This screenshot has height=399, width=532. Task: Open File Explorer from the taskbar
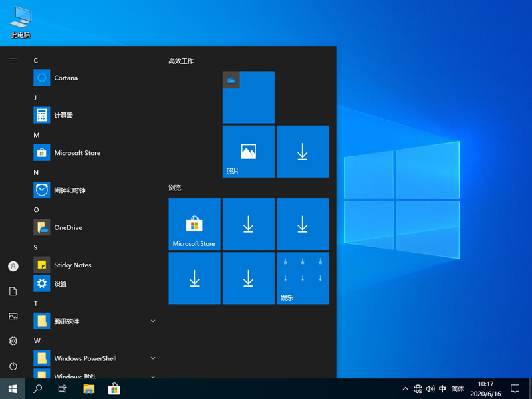click(x=88, y=389)
